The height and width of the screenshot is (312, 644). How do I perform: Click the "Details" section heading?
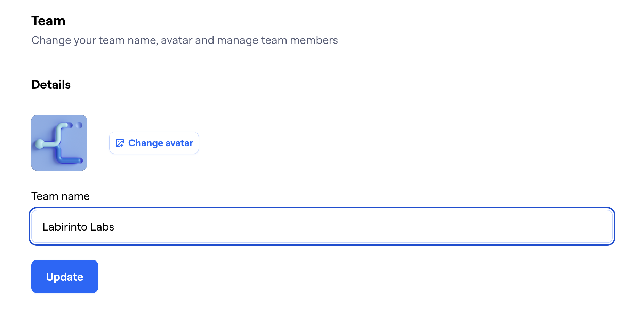pyautogui.click(x=51, y=85)
